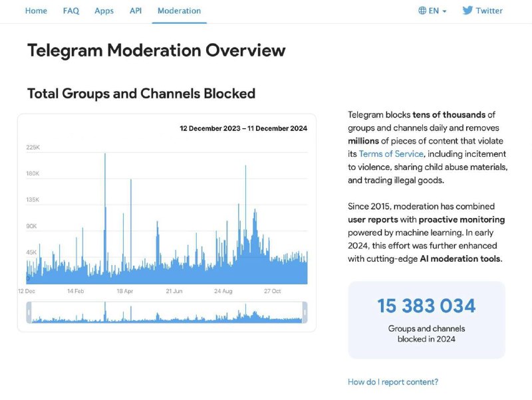Image resolution: width=532 pixels, height=400 pixels.
Task: Click the 18 Apr x-axis label
Action: click(125, 291)
